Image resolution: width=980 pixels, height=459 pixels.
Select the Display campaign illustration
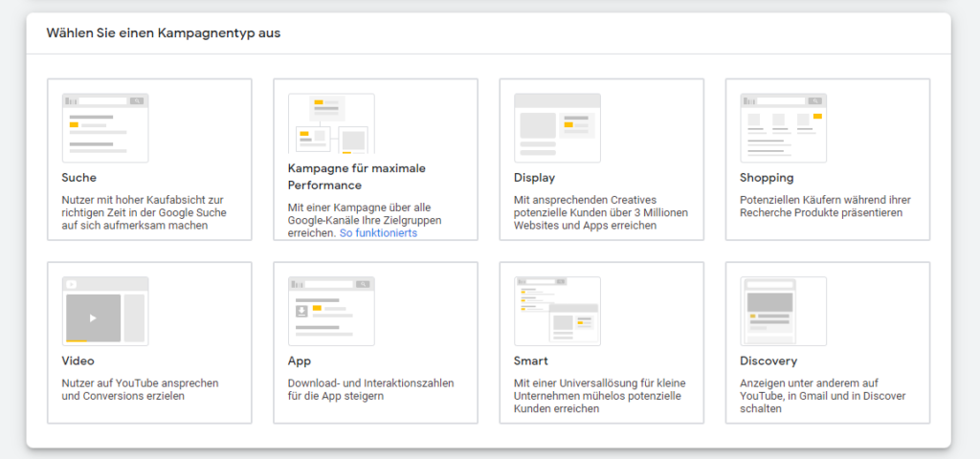point(558,128)
